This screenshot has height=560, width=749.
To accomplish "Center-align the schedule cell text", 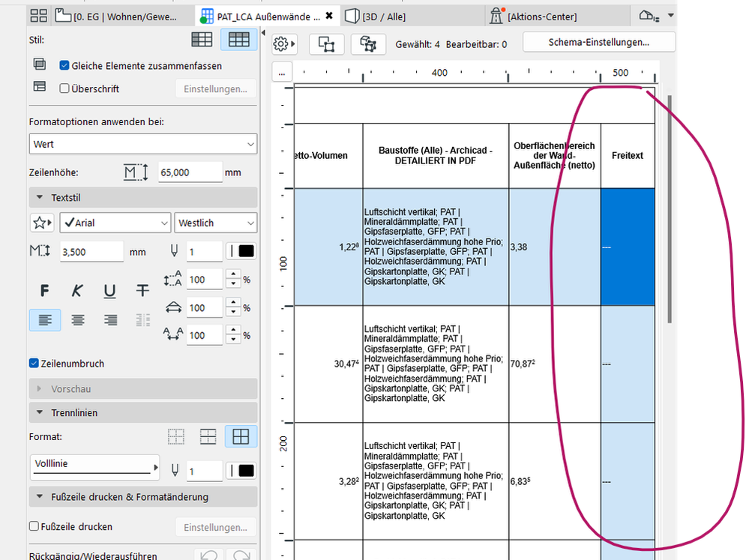I will coord(77,320).
